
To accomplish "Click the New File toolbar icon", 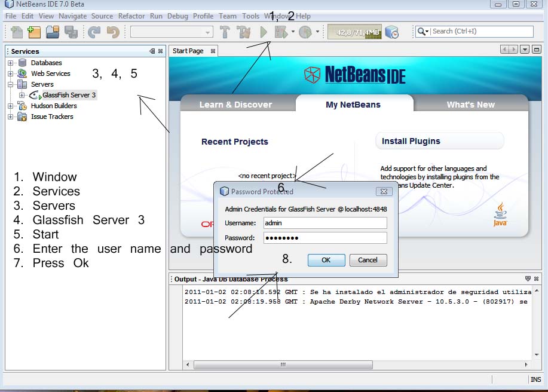I will pyautogui.click(x=16, y=32).
